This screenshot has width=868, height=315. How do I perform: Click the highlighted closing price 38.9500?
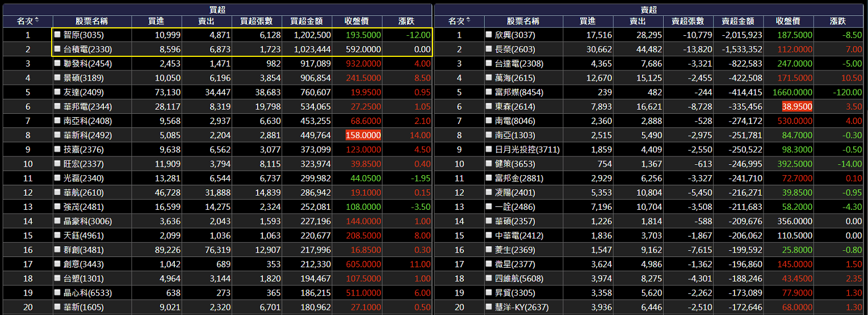pyautogui.click(x=797, y=106)
